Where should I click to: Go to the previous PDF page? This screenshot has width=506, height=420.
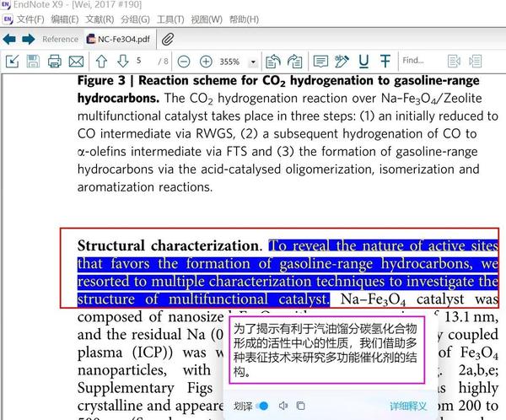[101, 61]
